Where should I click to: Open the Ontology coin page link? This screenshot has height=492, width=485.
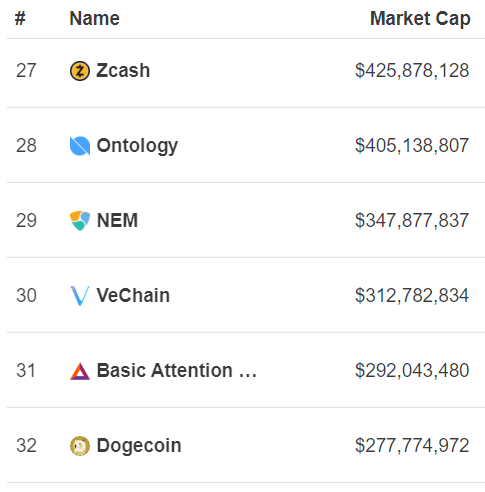click(137, 146)
